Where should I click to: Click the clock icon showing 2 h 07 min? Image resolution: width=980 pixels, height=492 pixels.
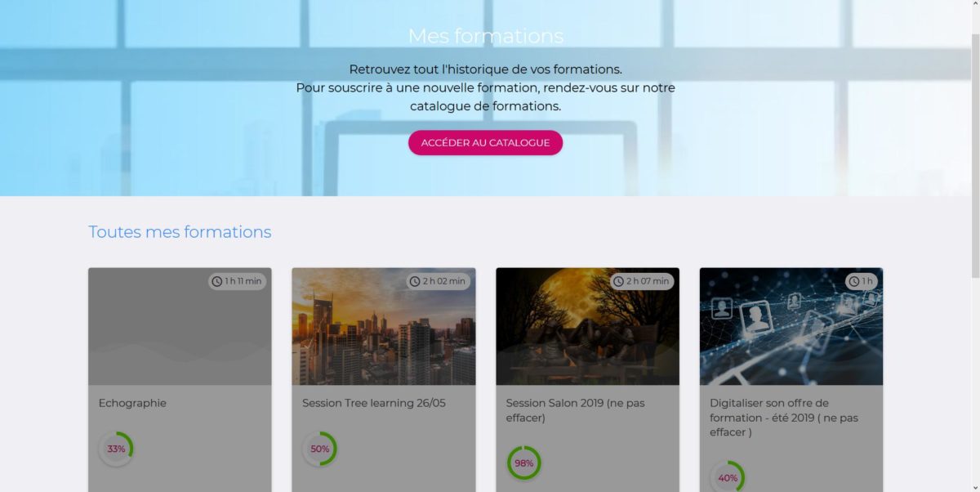[x=619, y=281]
